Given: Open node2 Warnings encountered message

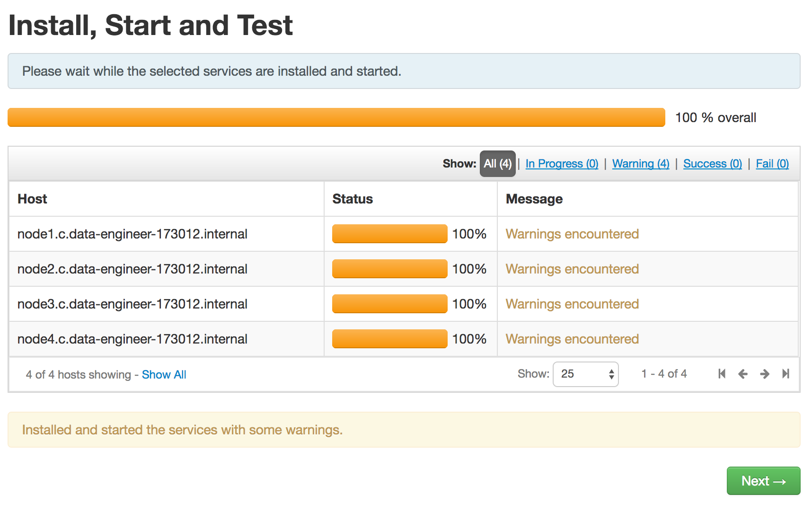Looking at the screenshot, I should click(572, 269).
